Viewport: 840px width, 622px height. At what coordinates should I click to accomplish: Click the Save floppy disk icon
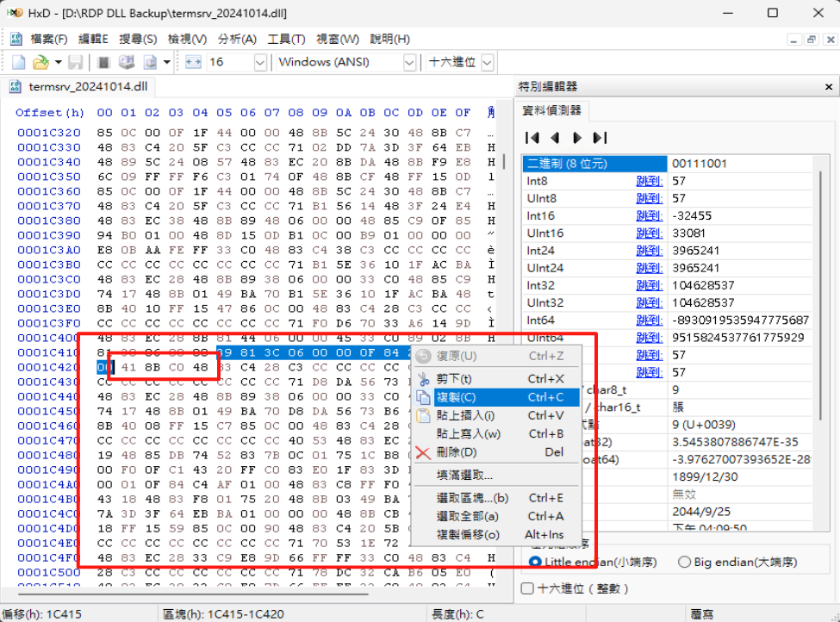coord(76,62)
